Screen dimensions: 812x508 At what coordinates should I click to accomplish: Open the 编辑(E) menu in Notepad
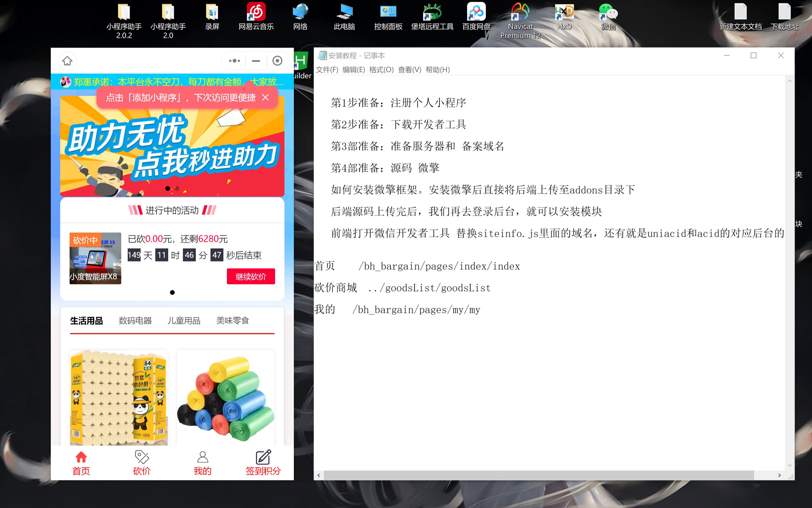tap(353, 70)
